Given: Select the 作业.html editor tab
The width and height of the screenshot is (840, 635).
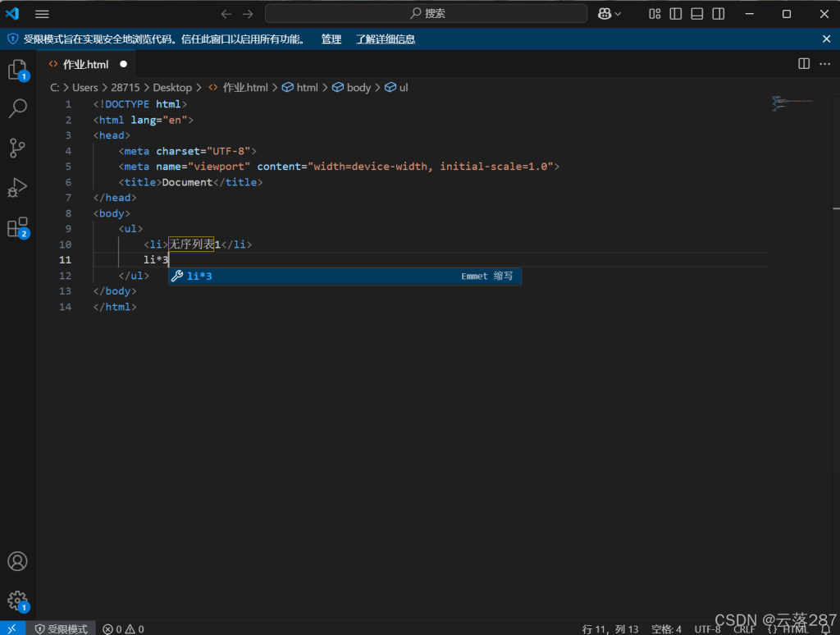Looking at the screenshot, I should tap(85, 64).
